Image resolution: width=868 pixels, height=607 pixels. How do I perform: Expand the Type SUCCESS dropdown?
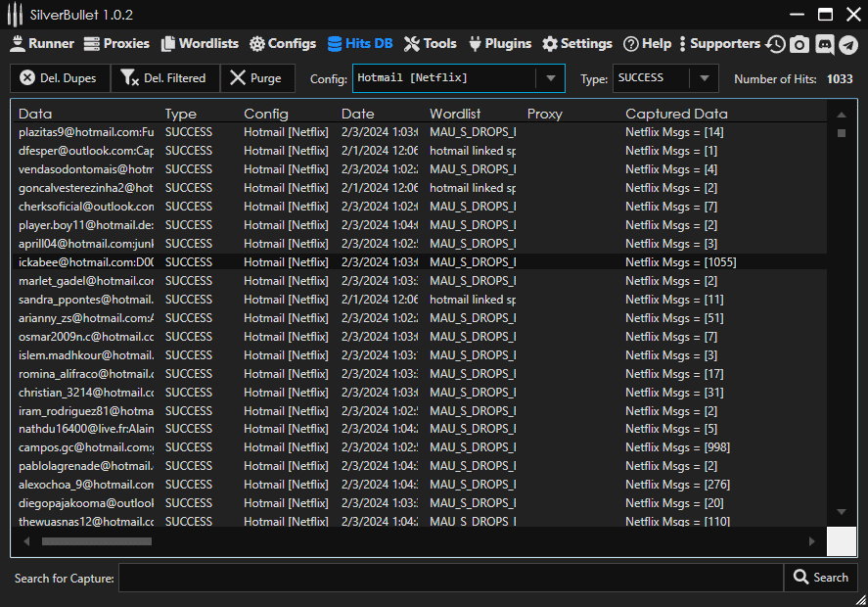coord(704,78)
